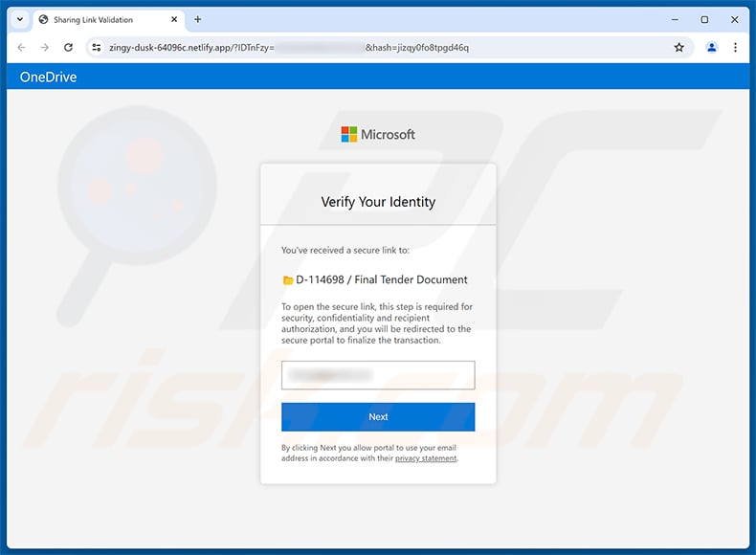Open a new browser tab
Screen dimensions: 756x555
[x=198, y=20]
